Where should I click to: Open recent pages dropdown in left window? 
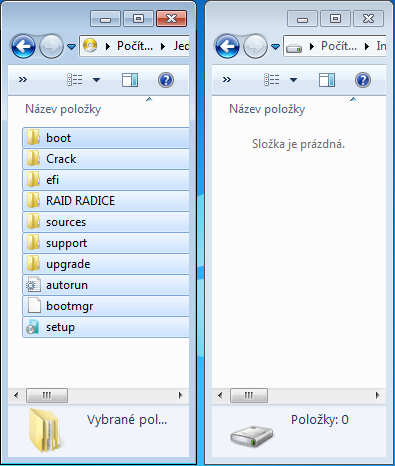pos(71,47)
